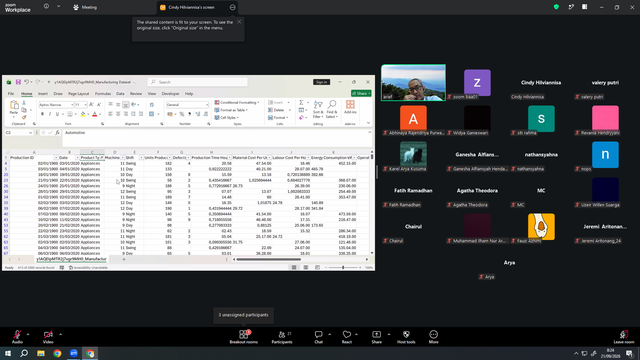Screen dimensions: 640x360
Task: Select Cindy Hilviannisa's screen tab
Action: click(x=197, y=7)
